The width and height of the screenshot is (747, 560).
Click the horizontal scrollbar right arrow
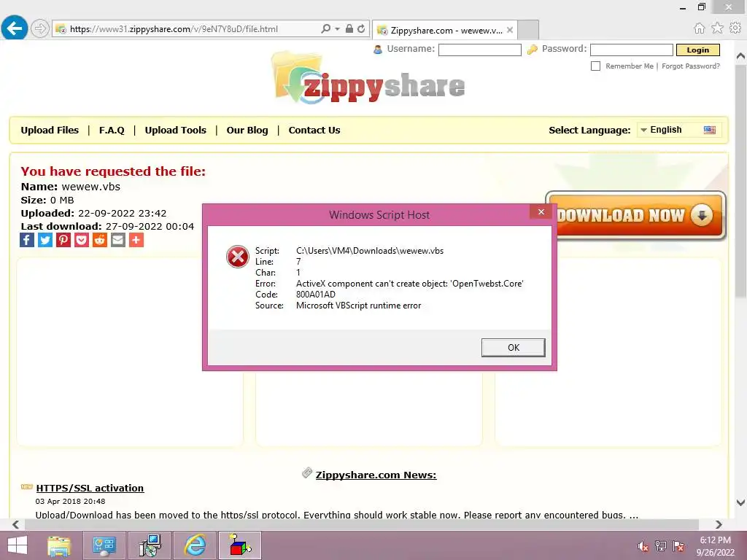719,524
